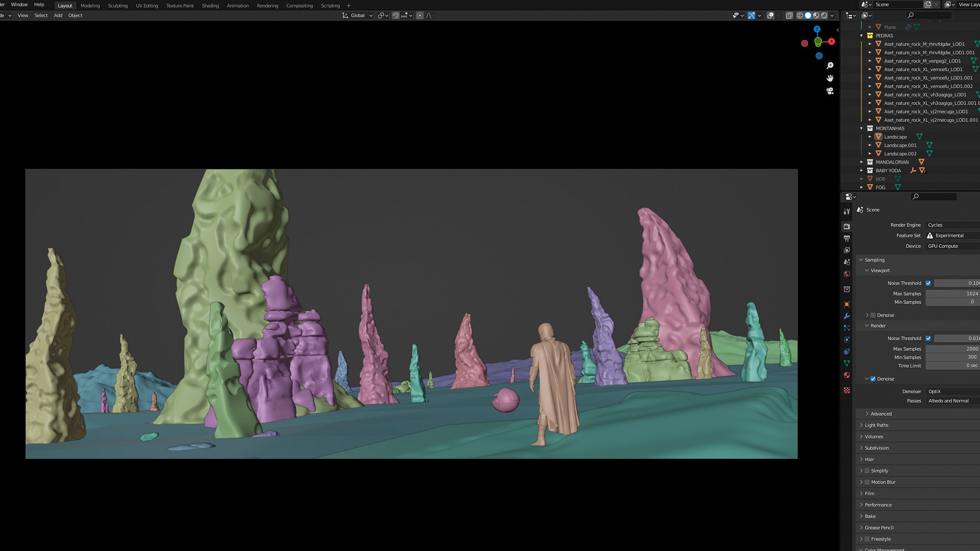Switch to wireframe viewport shading

(800, 15)
